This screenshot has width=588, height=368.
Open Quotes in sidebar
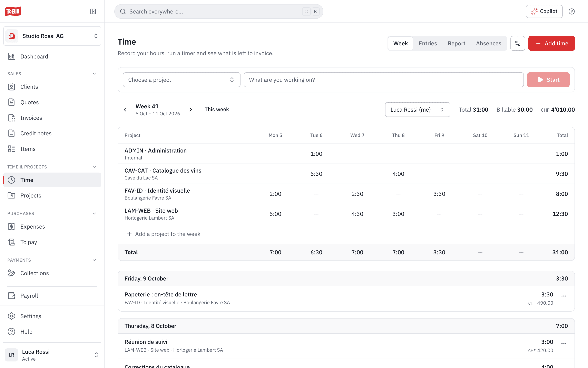[x=52, y=102]
